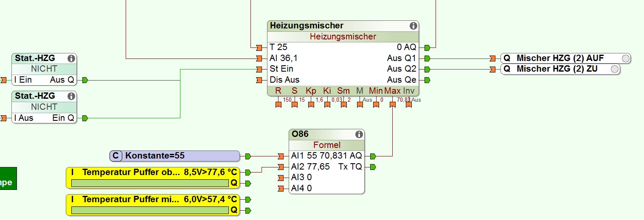Select Heizungsmischer block title bar
Image resolution: width=644 pixels, height=220 pixels.
(343, 26)
